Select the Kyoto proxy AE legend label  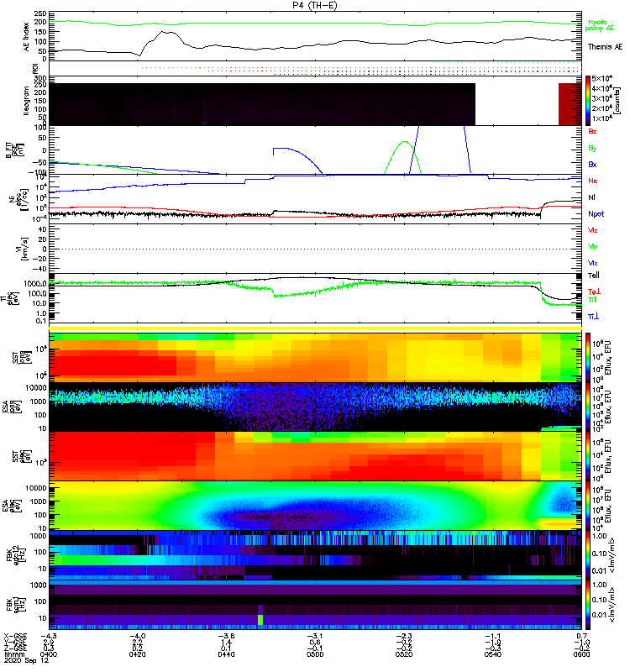coord(600,25)
